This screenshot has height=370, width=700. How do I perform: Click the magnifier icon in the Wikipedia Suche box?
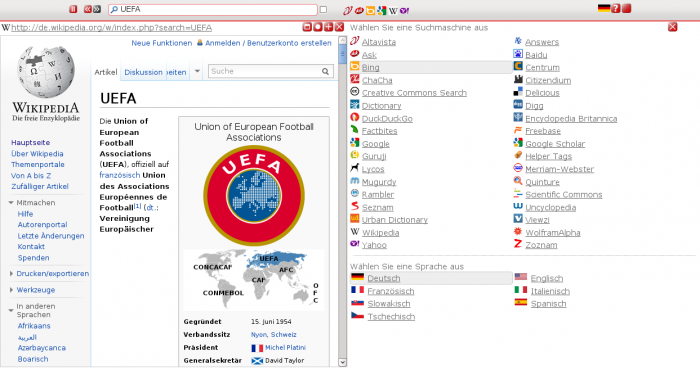pos(325,71)
